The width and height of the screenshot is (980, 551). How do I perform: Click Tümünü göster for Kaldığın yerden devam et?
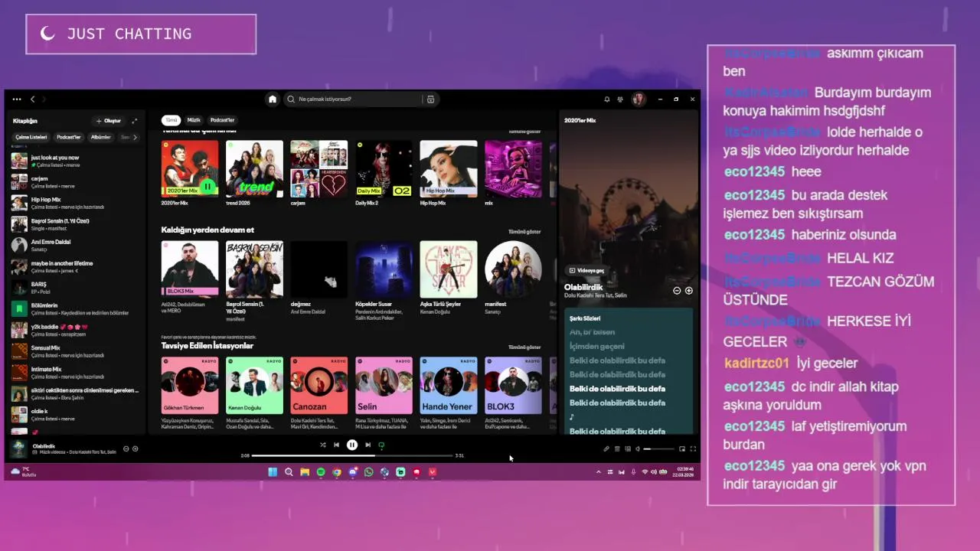(524, 231)
